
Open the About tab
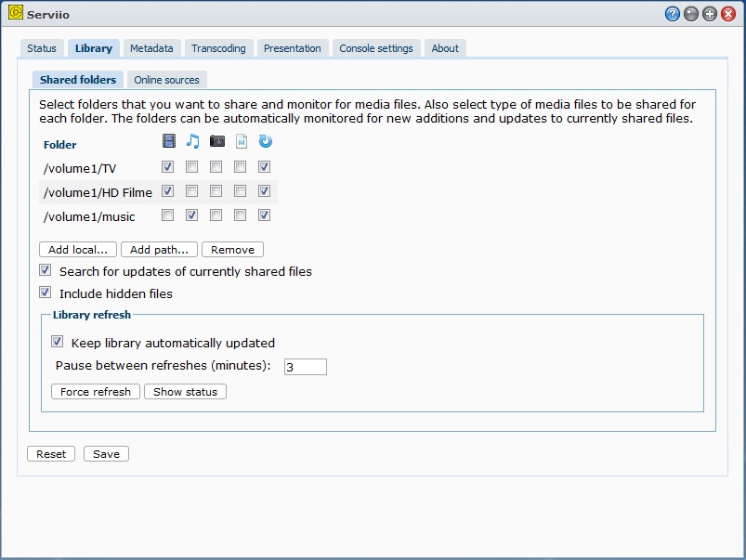(445, 48)
